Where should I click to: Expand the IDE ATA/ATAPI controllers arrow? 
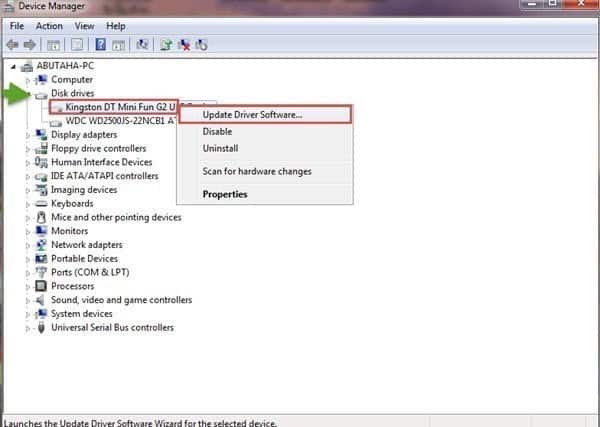28,177
